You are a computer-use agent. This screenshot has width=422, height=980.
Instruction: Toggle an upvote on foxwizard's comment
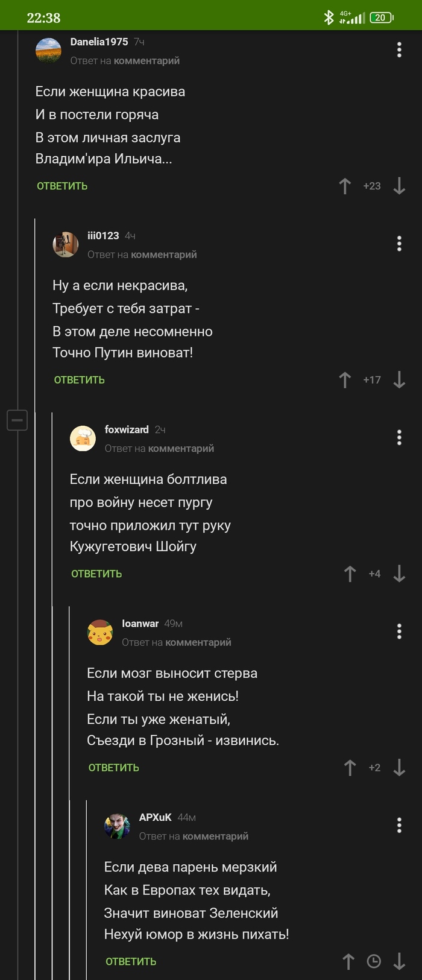pos(350,574)
